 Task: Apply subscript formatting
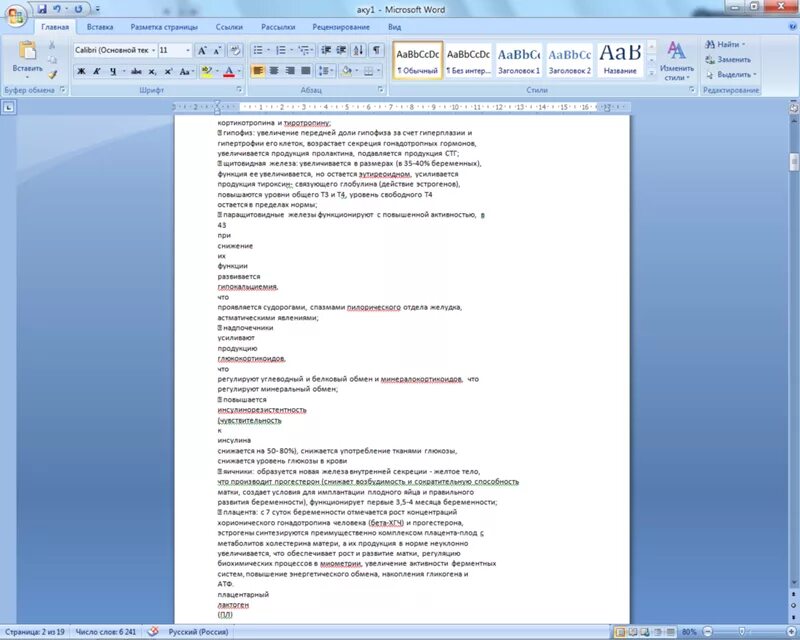(152, 71)
